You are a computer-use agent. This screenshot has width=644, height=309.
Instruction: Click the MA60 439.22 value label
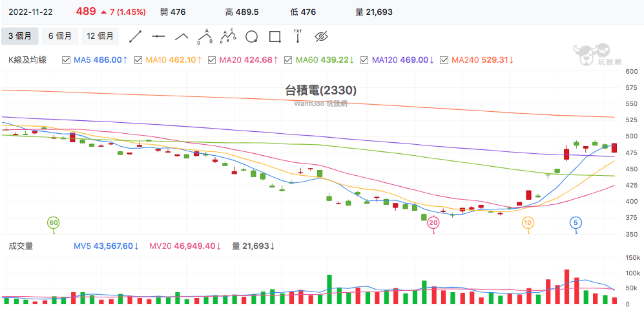point(326,60)
